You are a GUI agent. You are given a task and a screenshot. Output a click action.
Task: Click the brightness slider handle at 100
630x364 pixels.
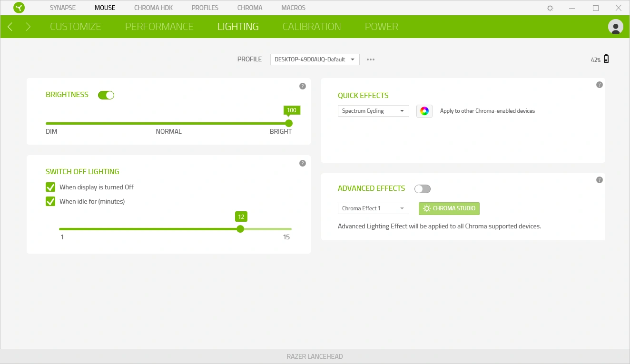[289, 123]
